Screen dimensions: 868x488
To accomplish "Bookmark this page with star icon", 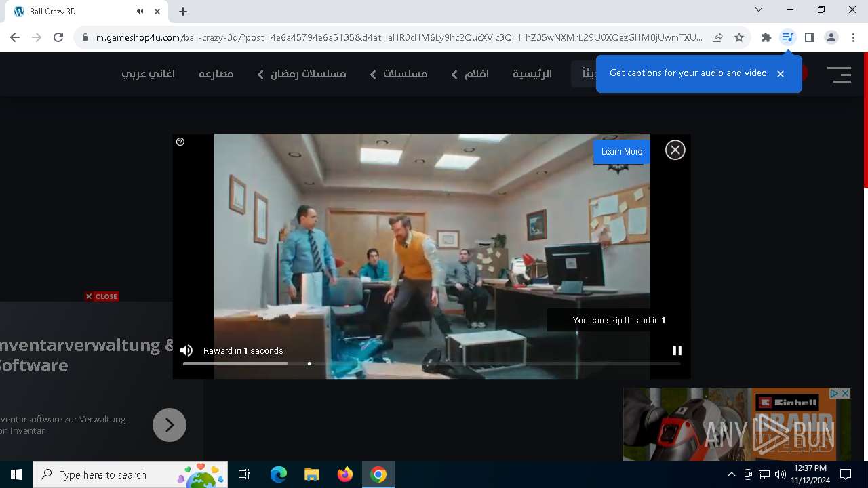I will click(x=739, y=37).
